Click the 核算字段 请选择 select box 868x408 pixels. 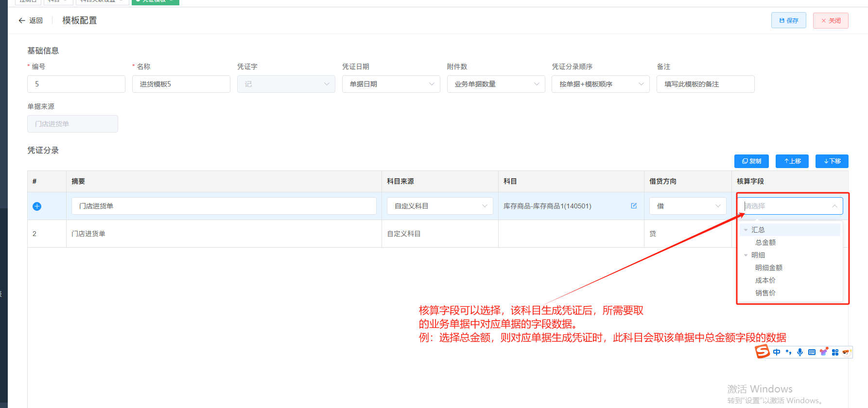coord(790,206)
